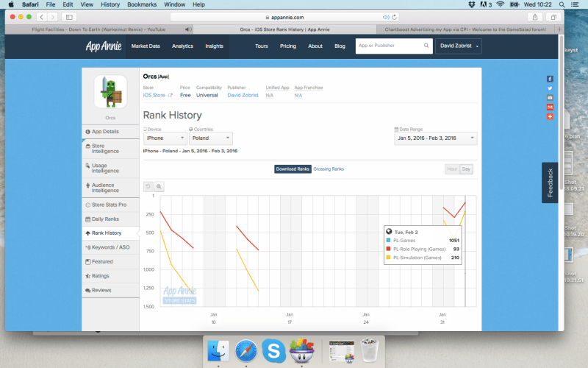The image size is (588, 368).
Task: Open Market Data menu
Action: (146, 46)
